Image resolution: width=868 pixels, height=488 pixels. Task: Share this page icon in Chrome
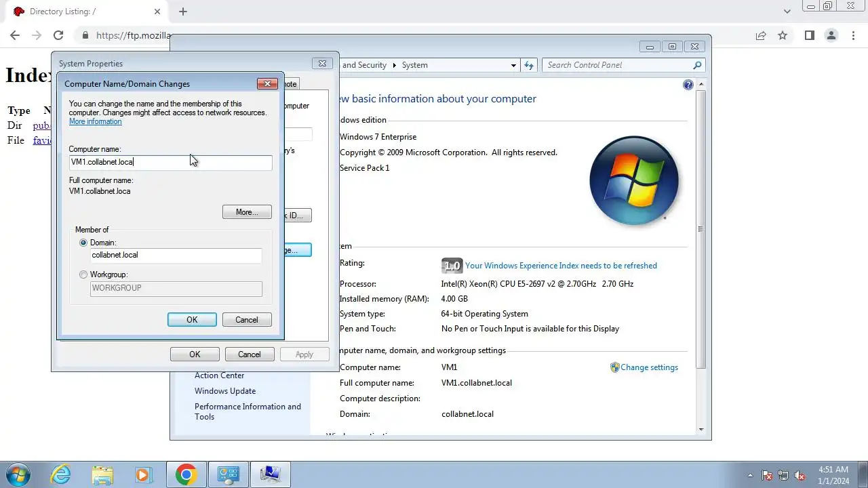pos(761,35)
